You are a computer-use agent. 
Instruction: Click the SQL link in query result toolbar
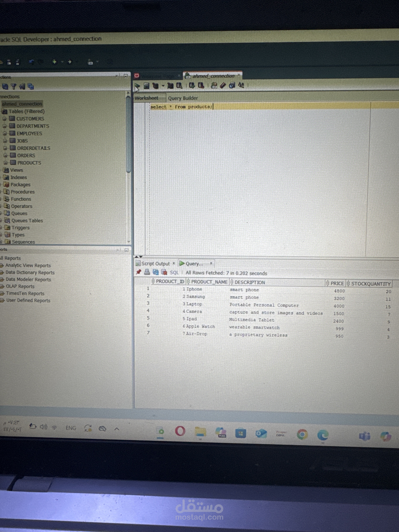coord(174,273)
